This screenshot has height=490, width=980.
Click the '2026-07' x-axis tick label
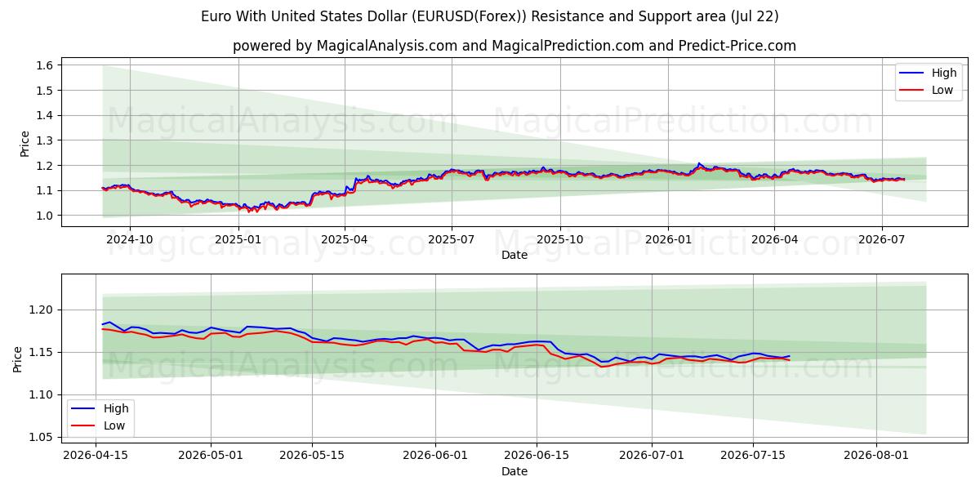click(x=882, y=239)
